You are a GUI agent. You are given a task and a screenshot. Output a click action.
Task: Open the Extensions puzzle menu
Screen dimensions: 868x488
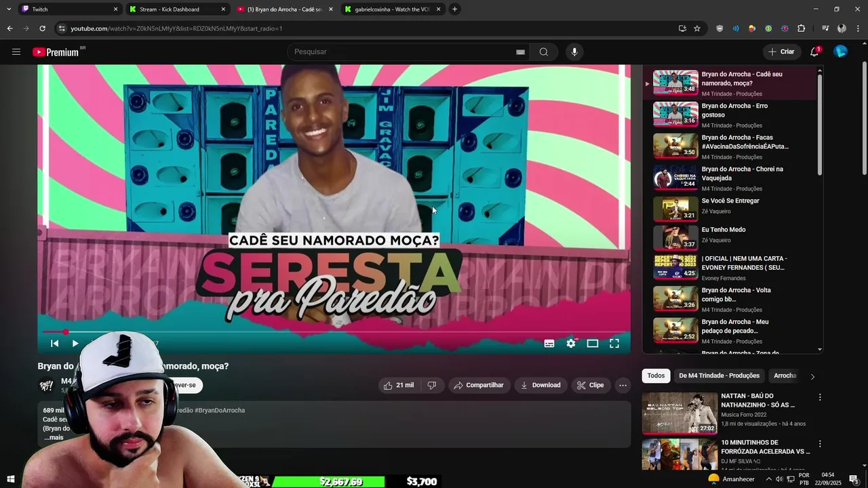(801, 28)
